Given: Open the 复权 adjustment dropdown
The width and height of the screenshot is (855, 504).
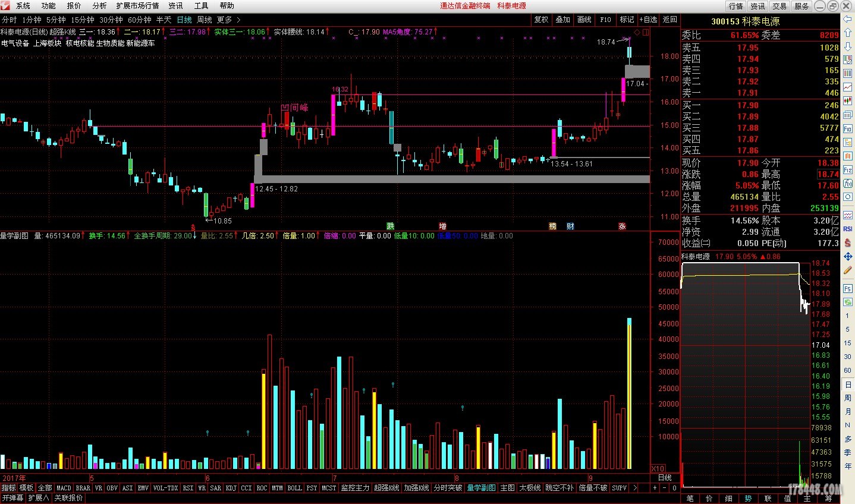Looking at the screenshot, I should click(540, 20).
